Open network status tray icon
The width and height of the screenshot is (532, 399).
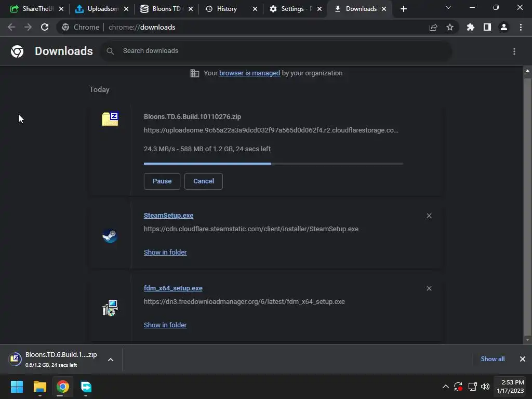point(472,387)
